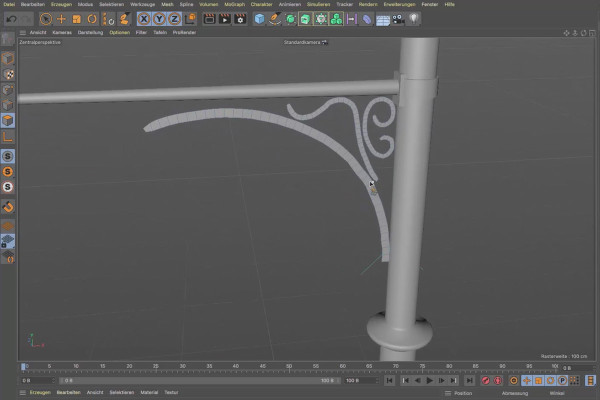Open viewport Ansicht menu
Image resolution: width=600 pixels, height=400 pixels.
pos(38,33)
